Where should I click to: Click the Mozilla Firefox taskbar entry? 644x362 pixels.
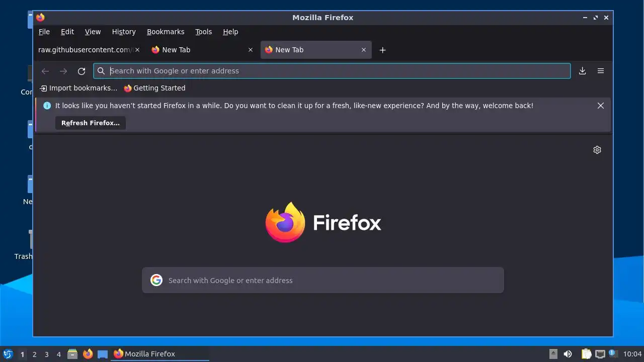click(x=160, y=354)
